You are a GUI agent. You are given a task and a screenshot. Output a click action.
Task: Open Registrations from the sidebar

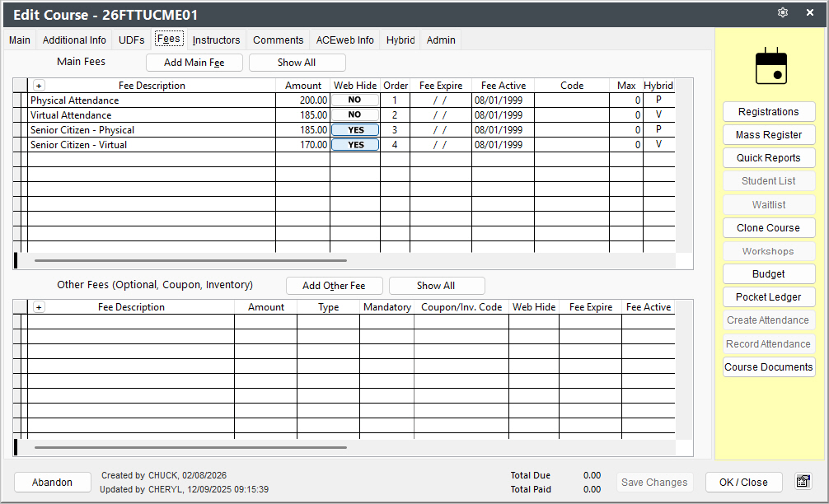(768, 111)
